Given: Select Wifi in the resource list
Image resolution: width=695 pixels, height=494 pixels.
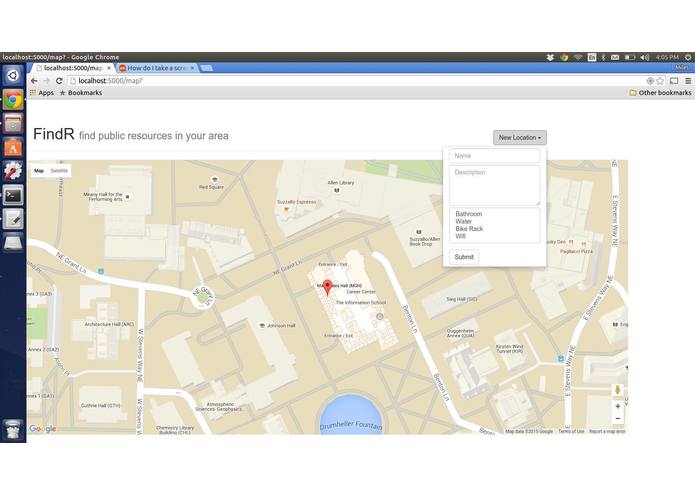Looking at the screenshot, I should 461,236.
